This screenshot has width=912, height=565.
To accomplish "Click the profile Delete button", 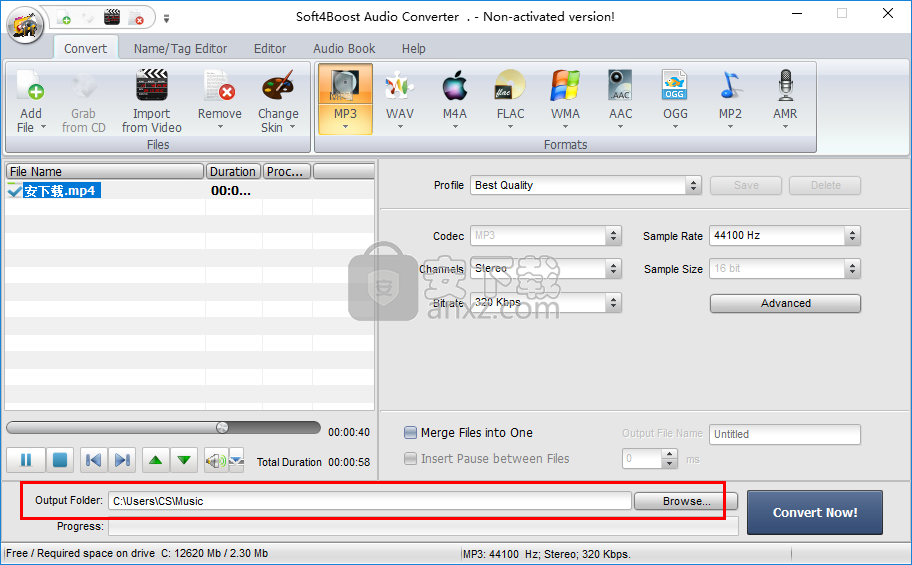I will (825, 185).
